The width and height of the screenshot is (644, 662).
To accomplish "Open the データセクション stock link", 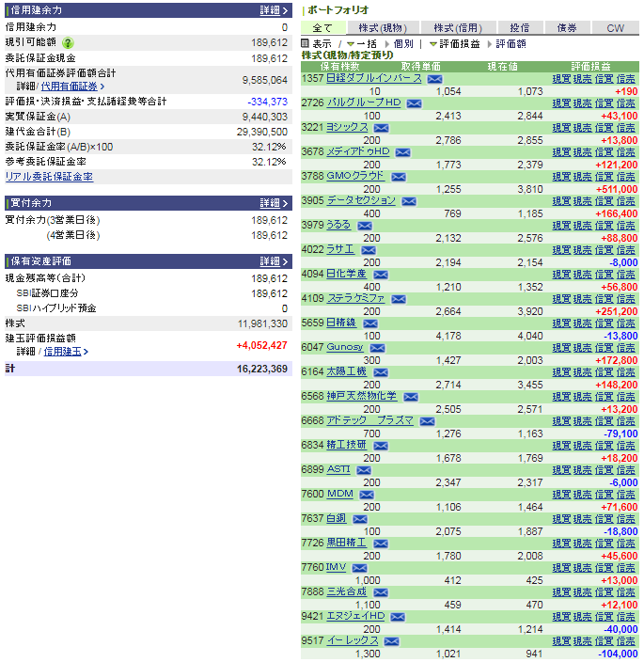I will [x=361, y=200].
